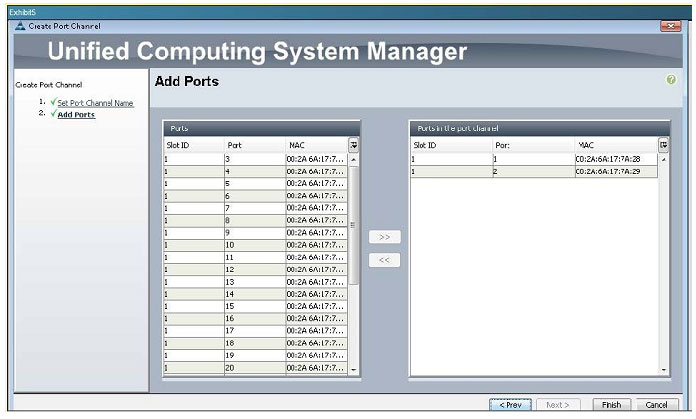
Task: Select port 13 row in Ports list
Action: coord(256,282)
